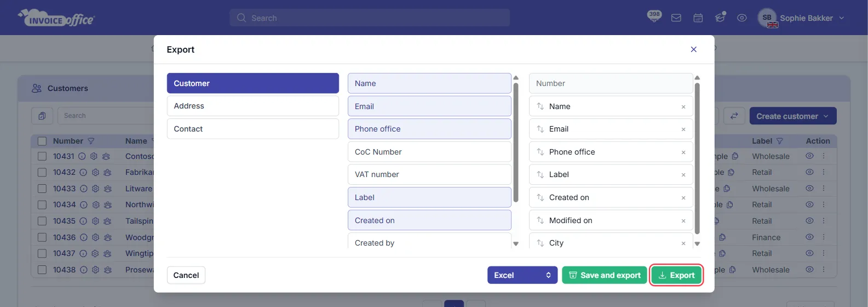Open the calendar icon in header
This screenshot has width=868, height=307.
point(698,18)
